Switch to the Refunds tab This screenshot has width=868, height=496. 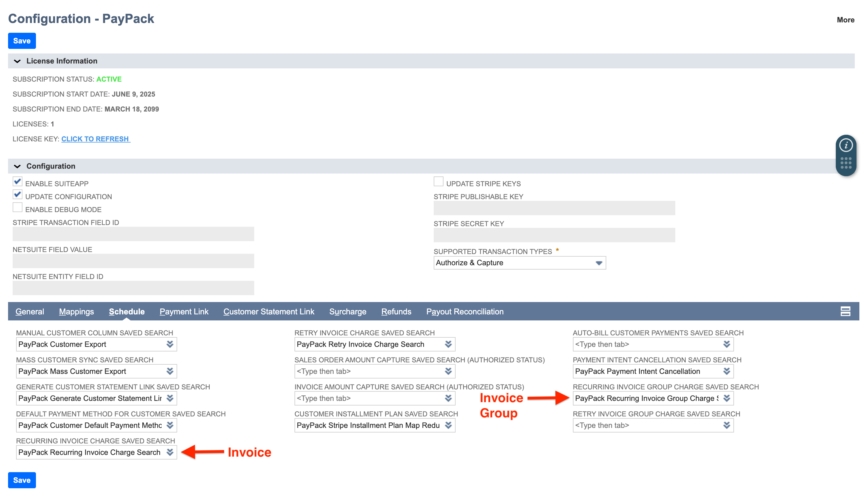(396, 311)
